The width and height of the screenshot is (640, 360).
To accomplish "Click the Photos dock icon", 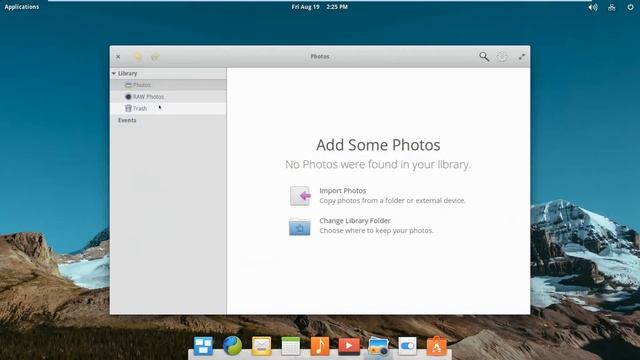I will coord(378,346).
